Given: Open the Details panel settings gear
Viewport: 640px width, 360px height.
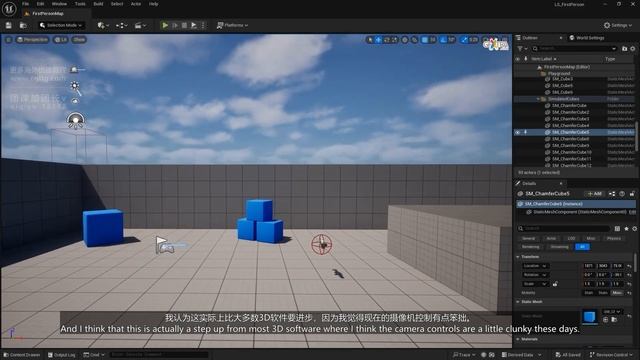Looking at the screenshot, I should click(635, 229).
